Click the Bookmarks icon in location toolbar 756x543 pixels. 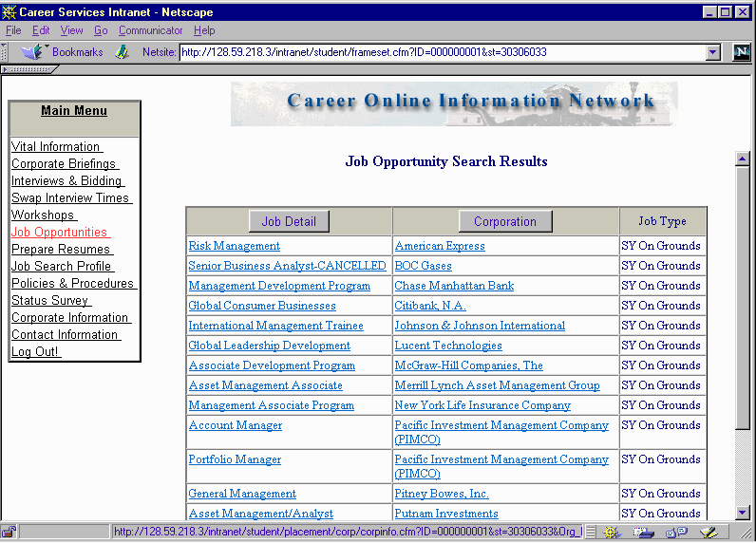[34, 52]
